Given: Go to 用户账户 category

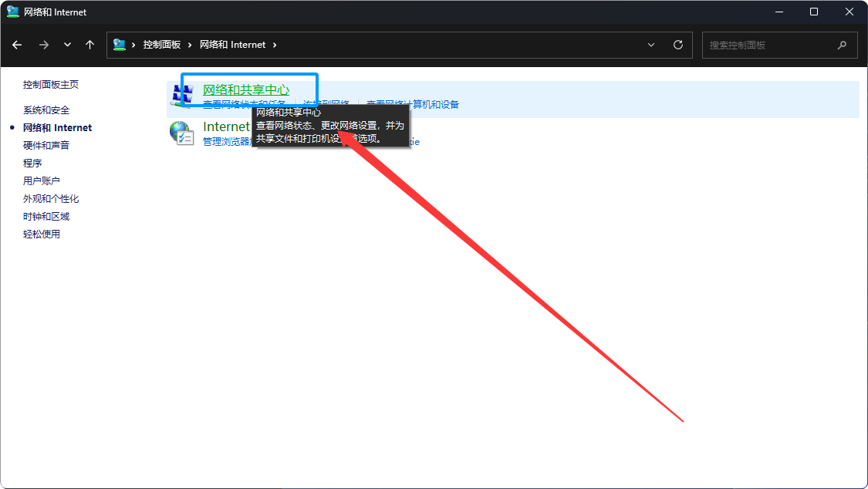Looking at the screenshot, I should click(42, 181).
